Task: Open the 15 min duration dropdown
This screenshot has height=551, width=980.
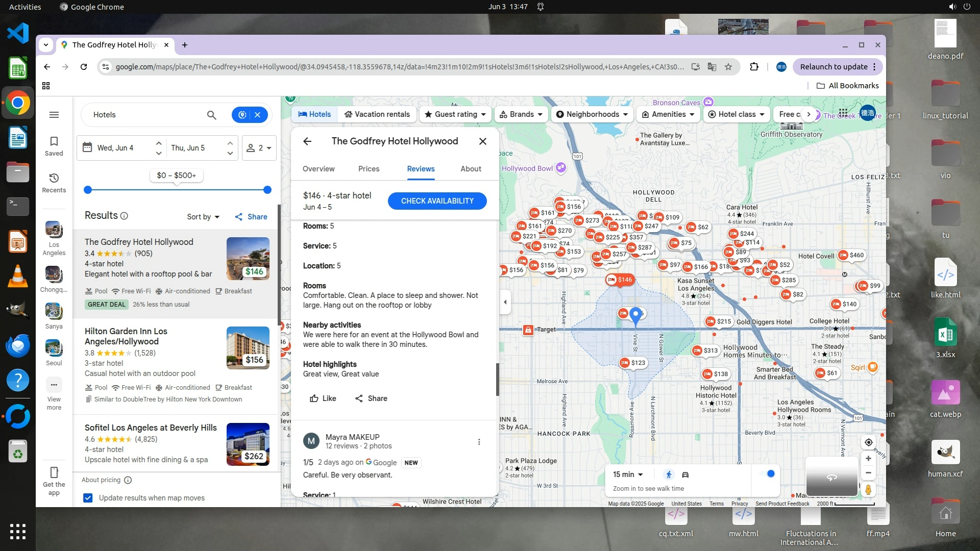Action: (x=628, y=474)
